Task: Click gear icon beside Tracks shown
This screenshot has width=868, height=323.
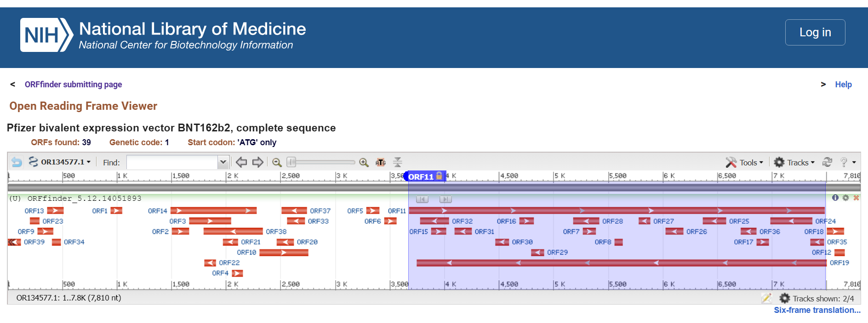Action: (x=785, y=298)
